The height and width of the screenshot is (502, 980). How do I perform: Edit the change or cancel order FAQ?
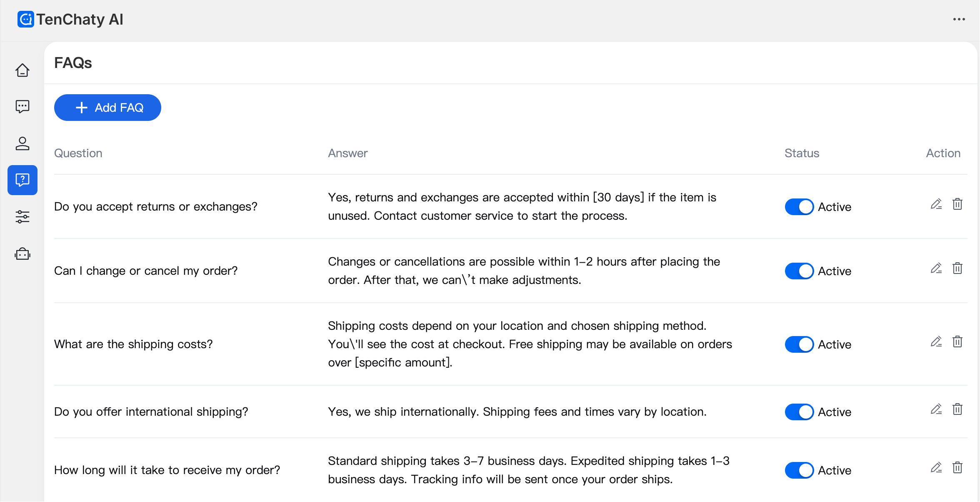pyautogui.click(x=936, y=269)
